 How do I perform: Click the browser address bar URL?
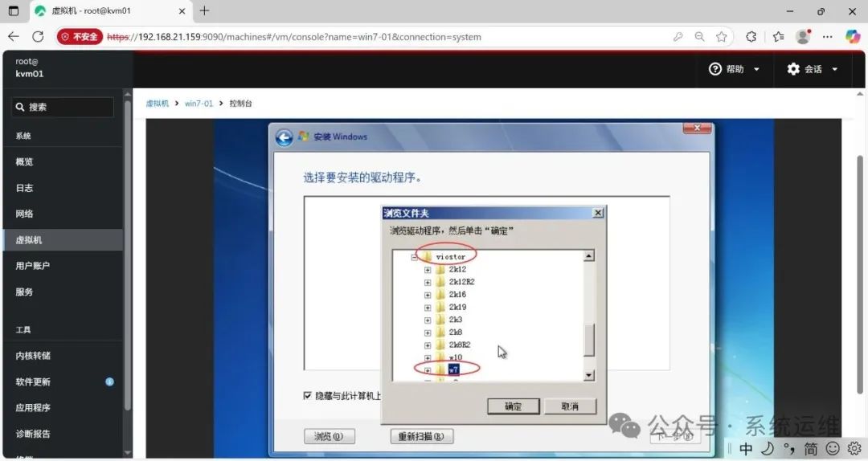click(x=294, y=37)
